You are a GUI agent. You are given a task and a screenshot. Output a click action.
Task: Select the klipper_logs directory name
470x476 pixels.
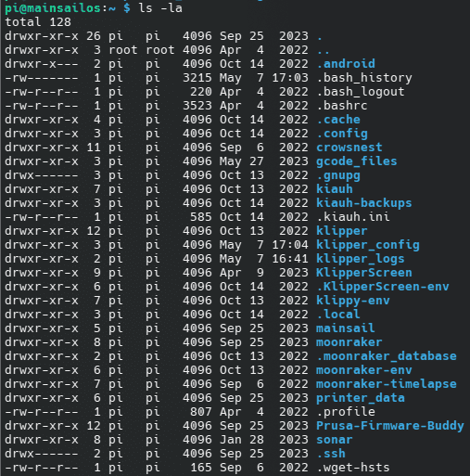pos(361,259)
